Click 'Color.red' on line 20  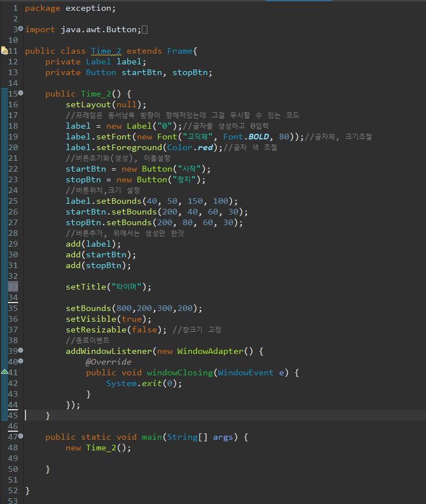pyautogui.click(x=190, y=147)
